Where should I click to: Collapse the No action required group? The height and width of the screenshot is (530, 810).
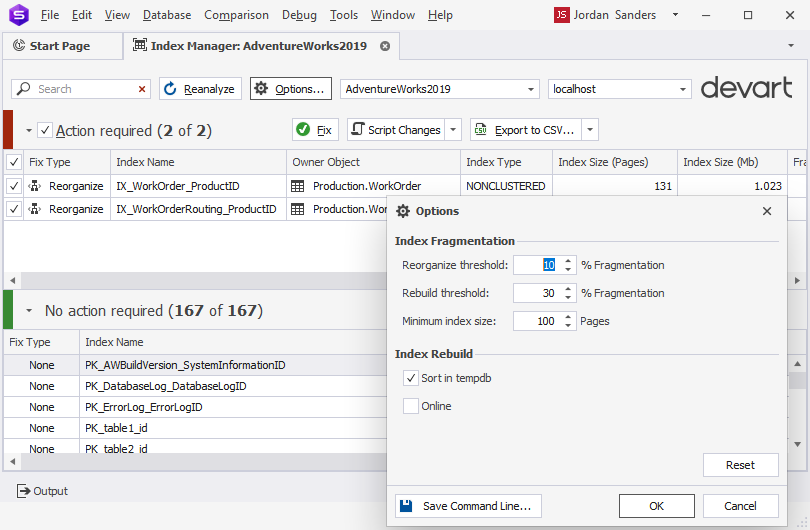coord(29,310)
